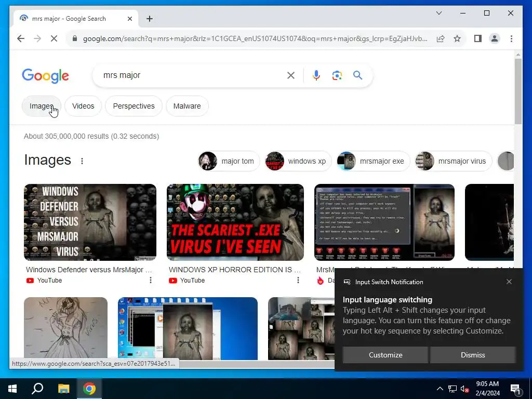Search by image with Lens icon
This screenshot has height=399, width=532.
337,75
